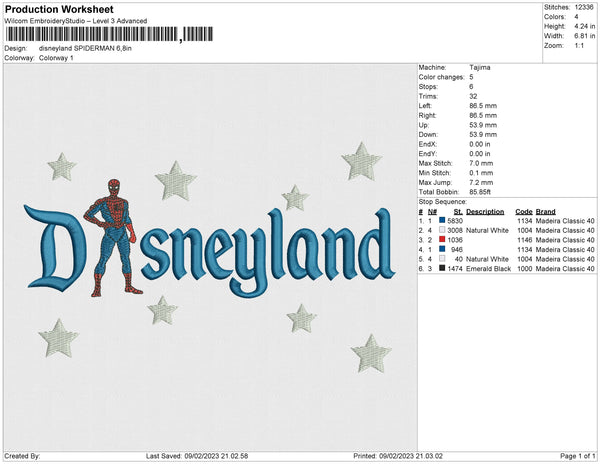Click the 'Created By:' footer label
This screenshot has width=600, height=464.
(x=22, y=456)
